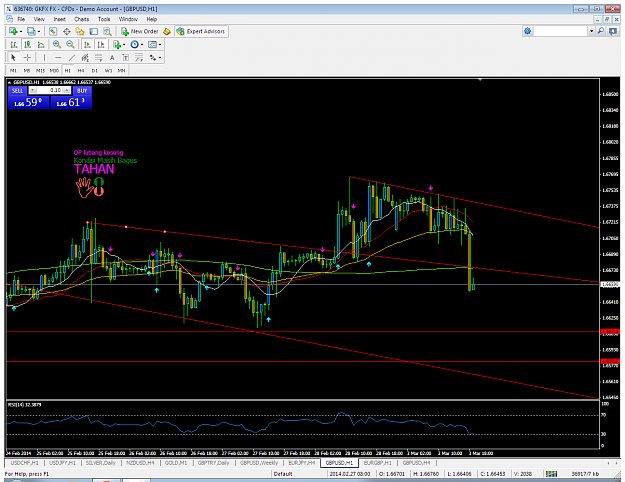Click the chart shift triangle marker
This screenshot has width=625, height=482.
point(480,80)
